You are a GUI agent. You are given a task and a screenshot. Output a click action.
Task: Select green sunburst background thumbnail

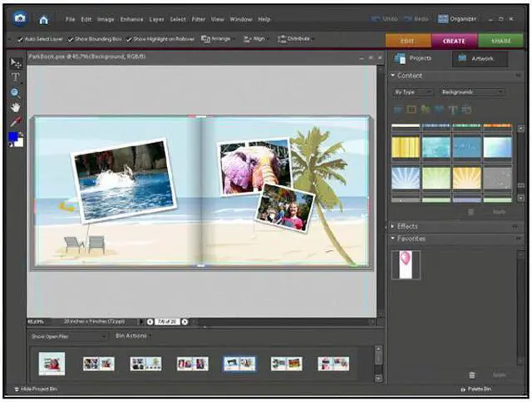coord(436,178)
